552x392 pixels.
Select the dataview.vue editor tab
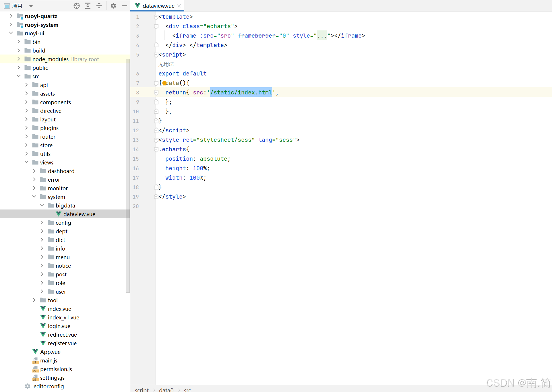coord(158,6)
